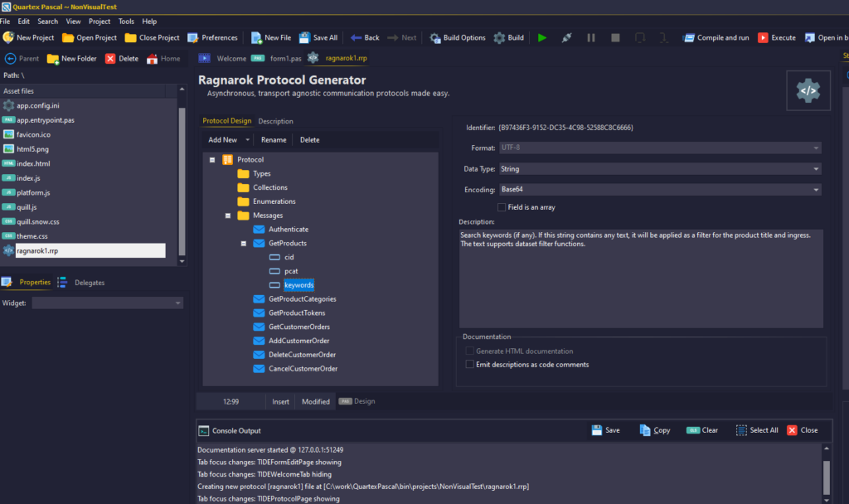849x504 pixels.
Task: Click the Save All disk icon
Action: 303,37
